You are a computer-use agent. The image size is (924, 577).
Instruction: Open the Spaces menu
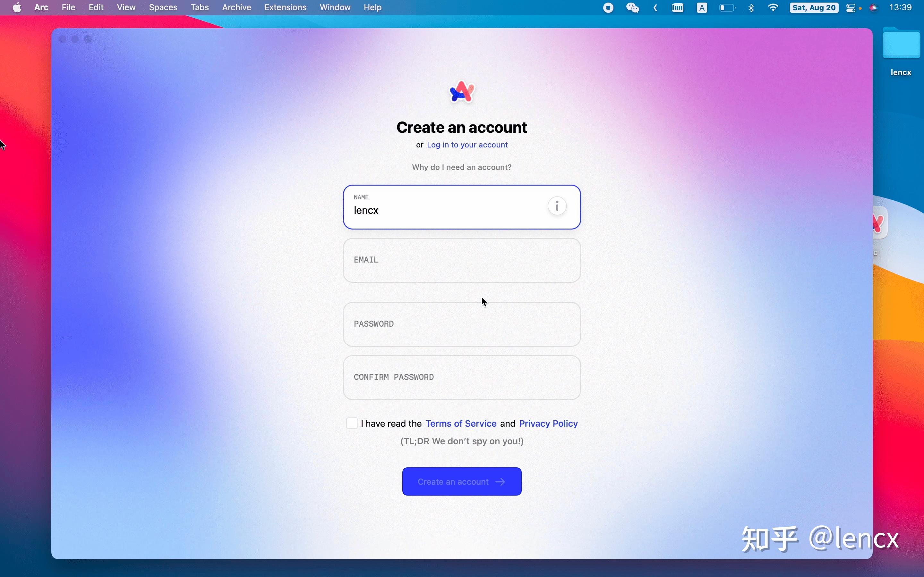coord(163,8)
